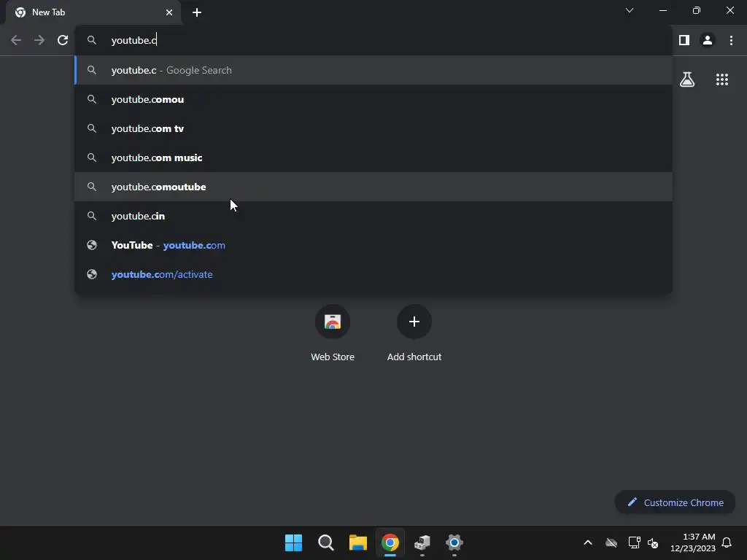Click the Web Store label text
The height and width of the screenshot is (560, 747).
333,357
